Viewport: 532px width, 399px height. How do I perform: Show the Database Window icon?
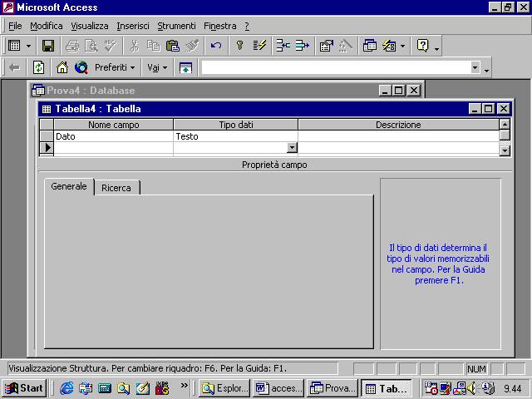369,46
